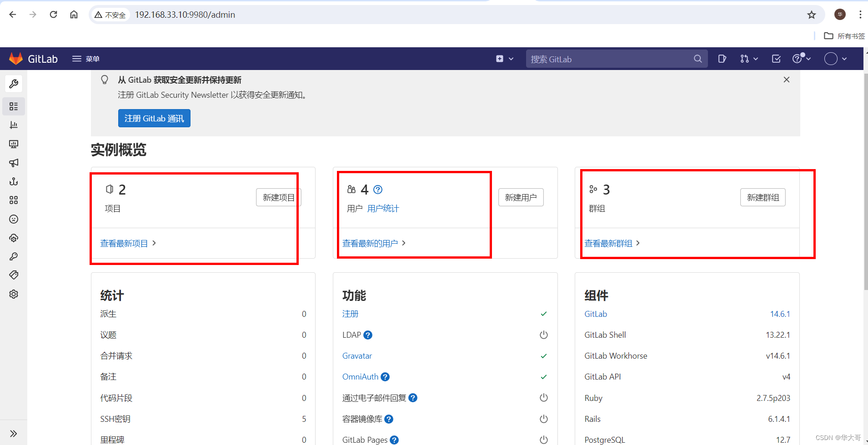
Task: Click the help icon next to GitLab Pages
Action: (x=394, y=440)
